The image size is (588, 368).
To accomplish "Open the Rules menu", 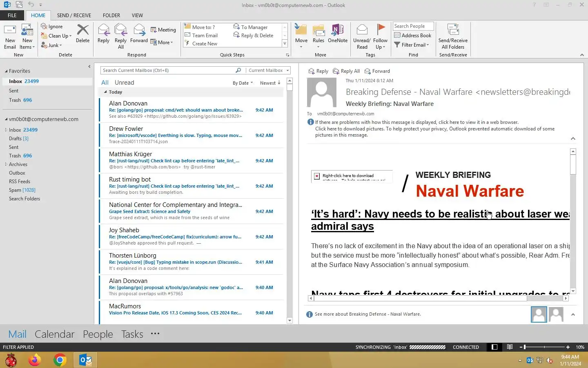I will coord(318,37).
